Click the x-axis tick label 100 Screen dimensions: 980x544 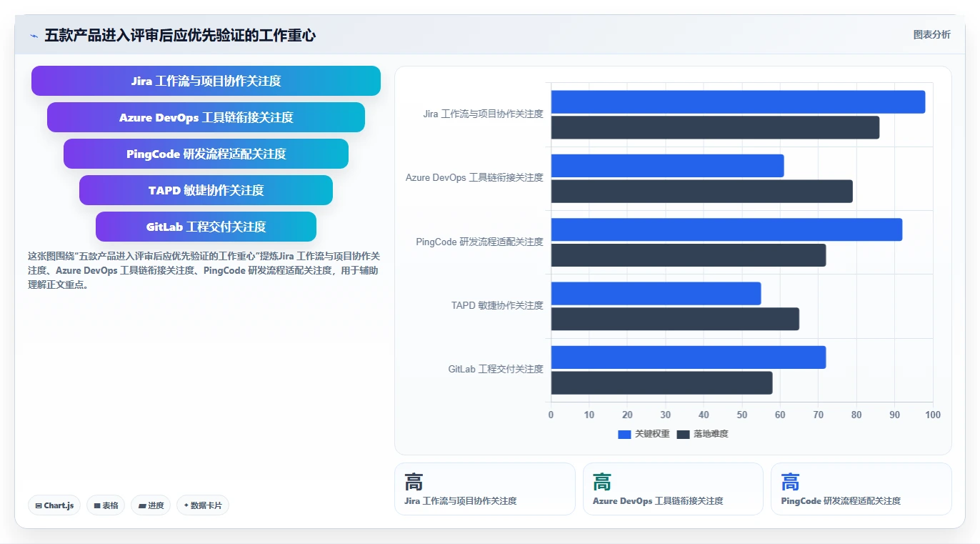(933, 415)
